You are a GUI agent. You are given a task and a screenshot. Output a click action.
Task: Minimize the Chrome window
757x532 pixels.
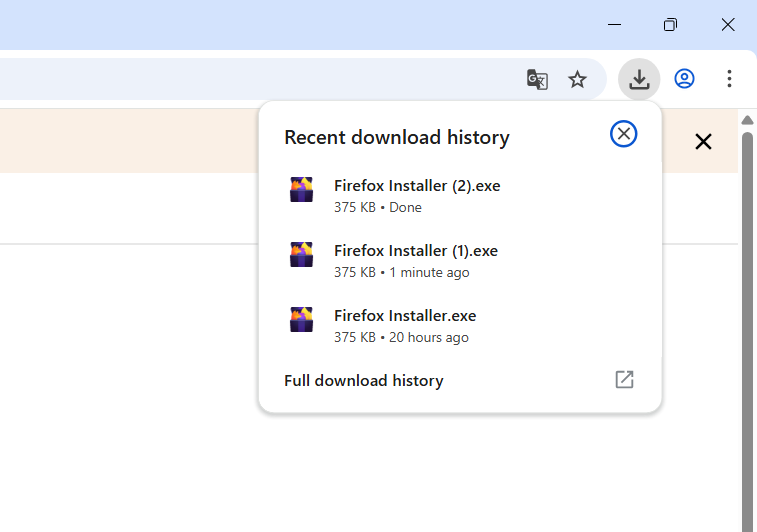point(614,25)
